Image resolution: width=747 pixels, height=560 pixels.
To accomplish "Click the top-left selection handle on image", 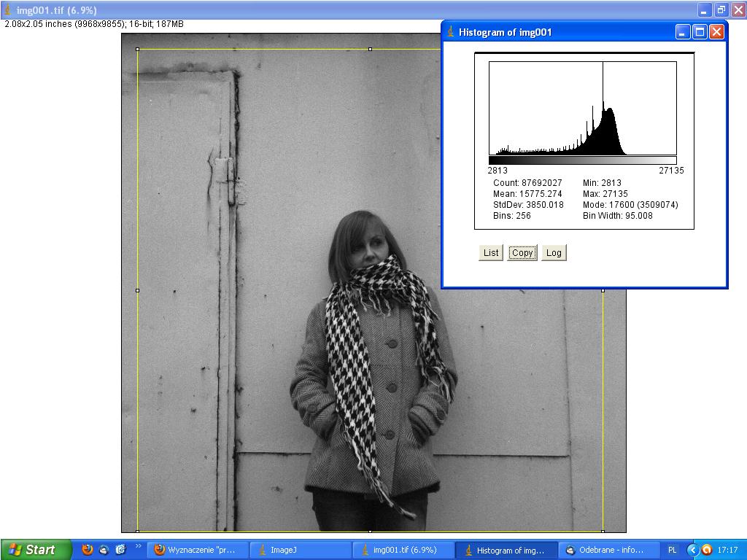I will (x=138, y=50).
